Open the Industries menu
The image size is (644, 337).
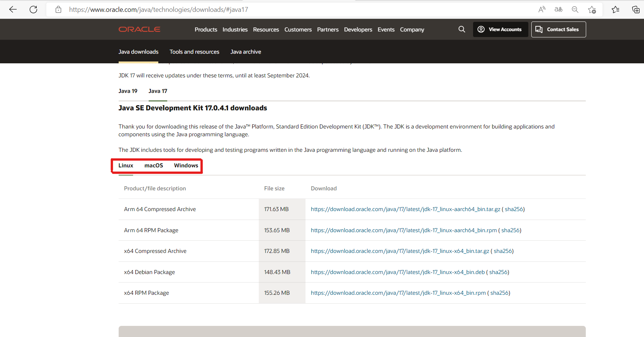pos(235,30)
